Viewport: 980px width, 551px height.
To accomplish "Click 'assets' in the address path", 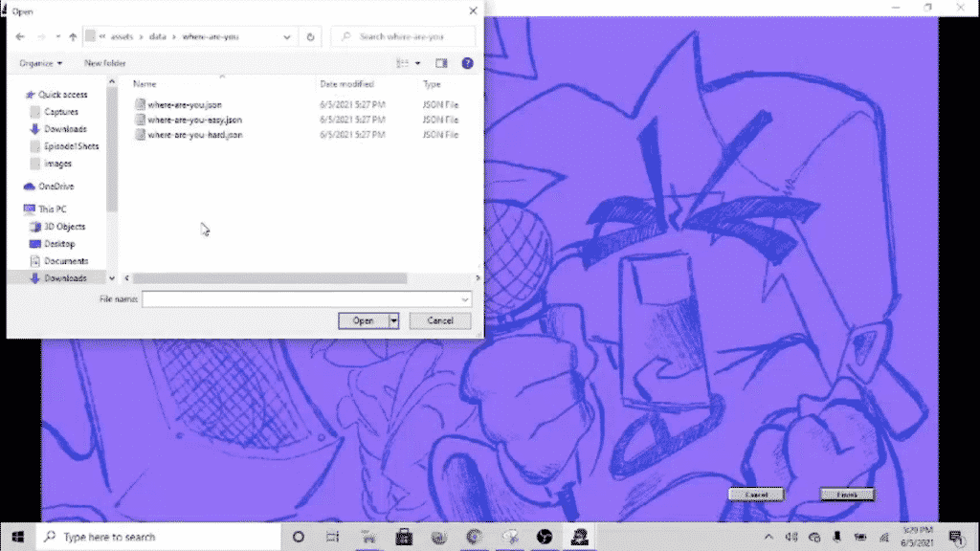I will (122, 37).
